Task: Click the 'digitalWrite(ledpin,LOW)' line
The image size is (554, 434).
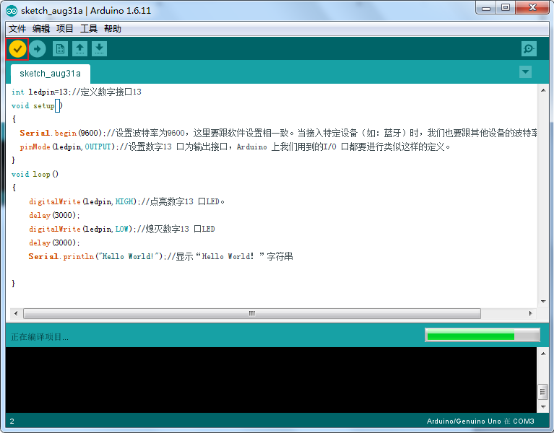Action: tap(122, 229)
